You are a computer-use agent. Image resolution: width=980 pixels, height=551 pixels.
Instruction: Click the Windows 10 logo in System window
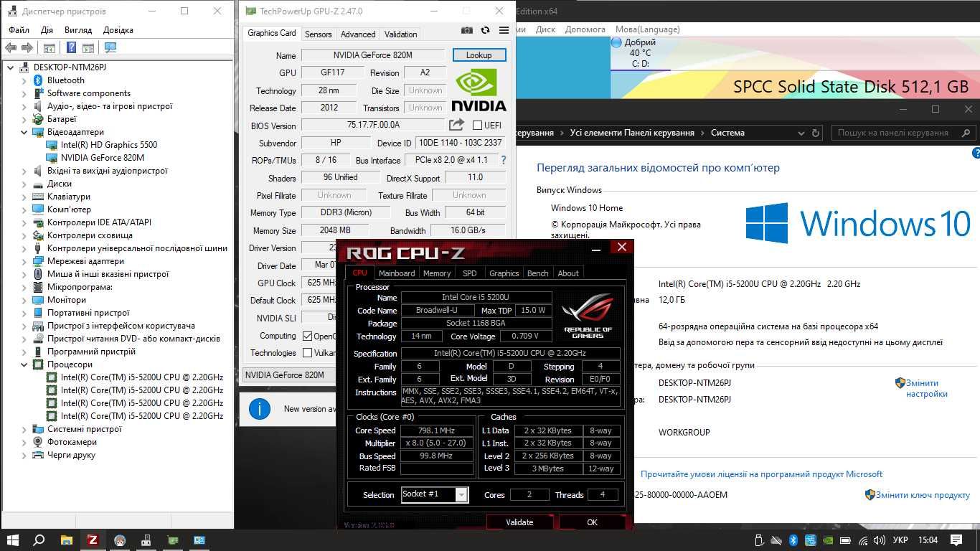[857, 222]
